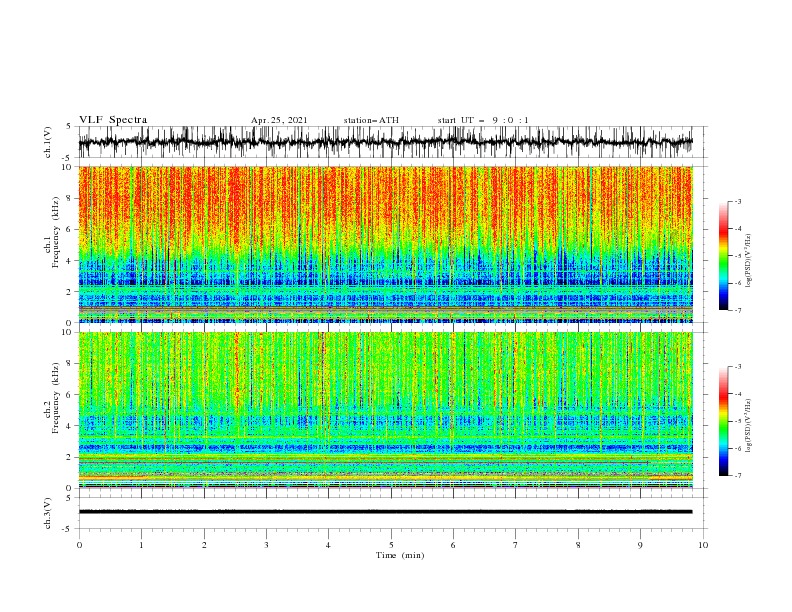This screenshot has width=792, height=612.
Task: Click the "Time (min)" x-axis label
Action: [x=400, y=555]
